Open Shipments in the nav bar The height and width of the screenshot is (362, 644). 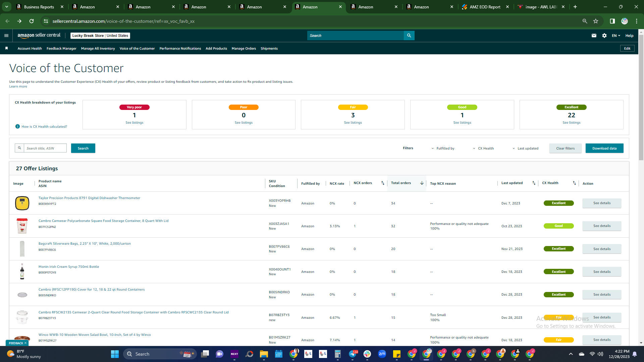pos(269,49)
